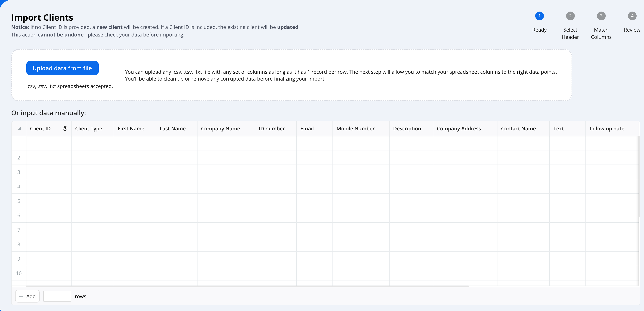The image size is (644, 311).
Task: Click the Text cell in row 2
Action: coord(568,158)
